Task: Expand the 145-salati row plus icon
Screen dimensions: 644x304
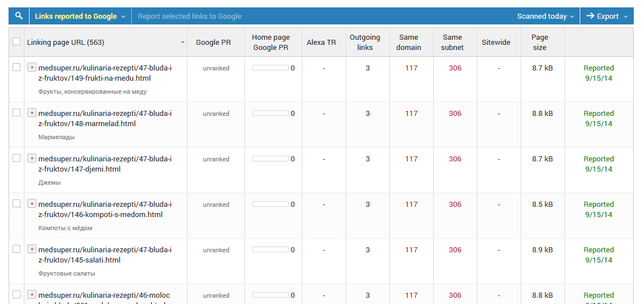Action: click(32, 248)
